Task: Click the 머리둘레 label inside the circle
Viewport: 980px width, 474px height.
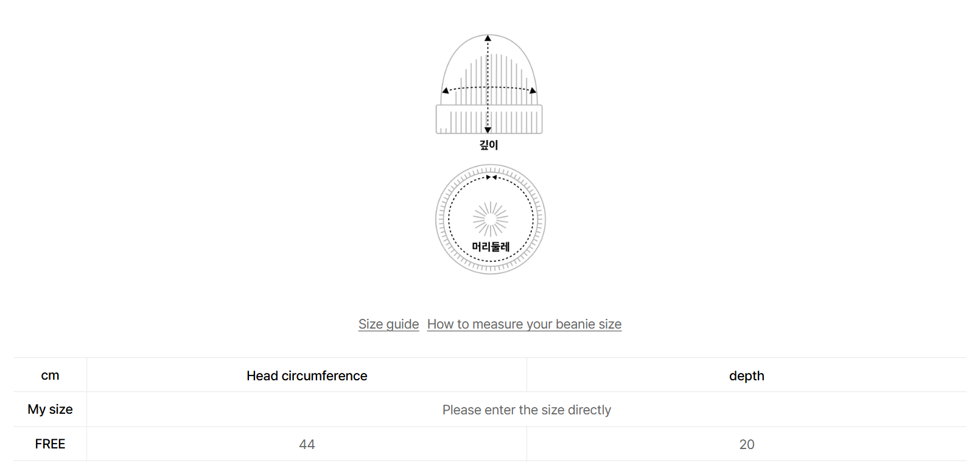Action: [x=491, y=246]
